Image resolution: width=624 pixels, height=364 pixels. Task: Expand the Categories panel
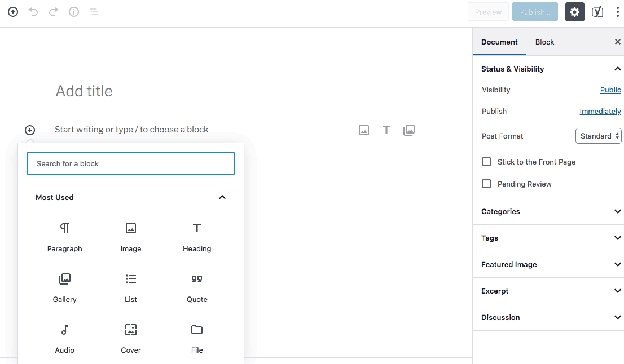click(x=548, y=211)
